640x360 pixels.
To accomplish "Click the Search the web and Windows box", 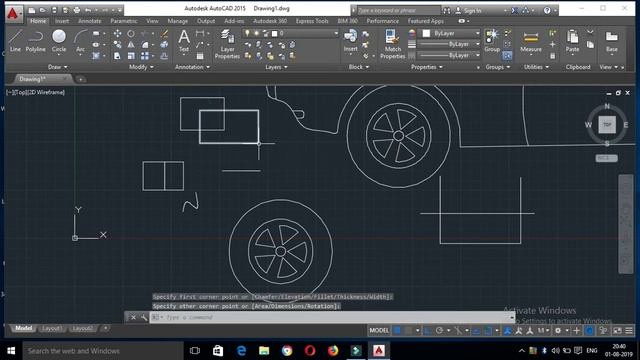I will [x=103, y=351].
